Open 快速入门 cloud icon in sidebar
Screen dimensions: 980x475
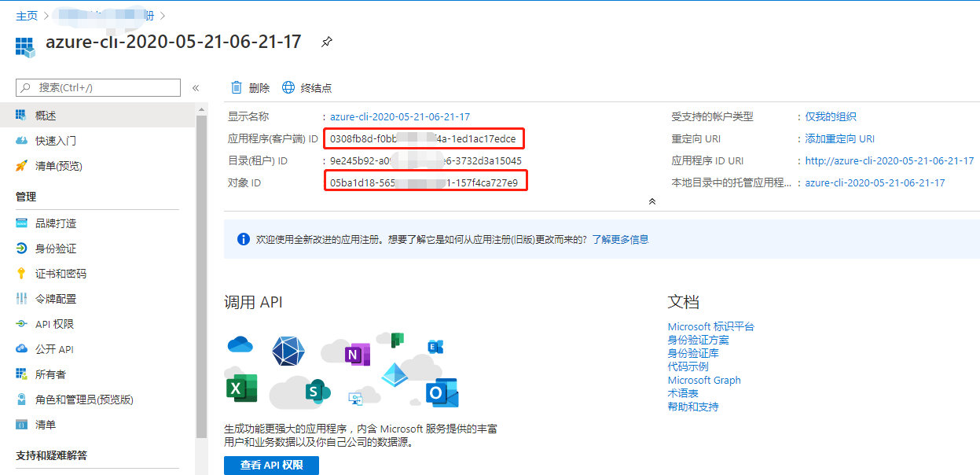21,141
